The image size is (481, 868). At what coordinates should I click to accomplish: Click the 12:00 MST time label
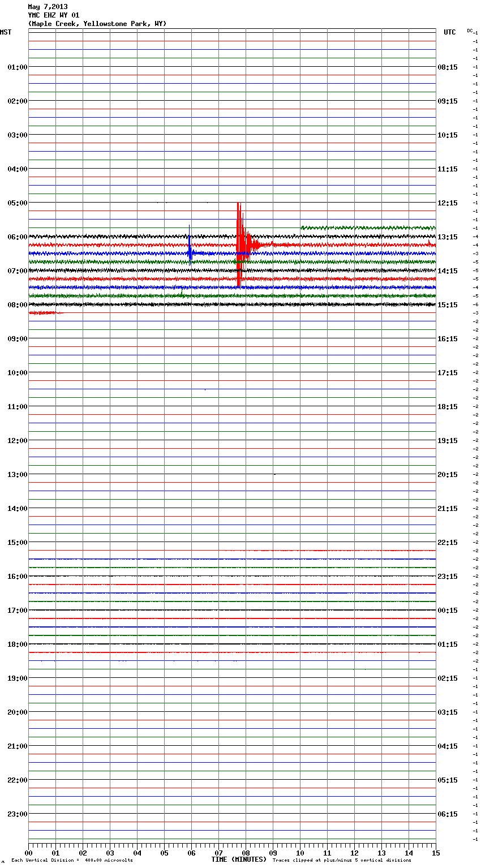[18, 441]
